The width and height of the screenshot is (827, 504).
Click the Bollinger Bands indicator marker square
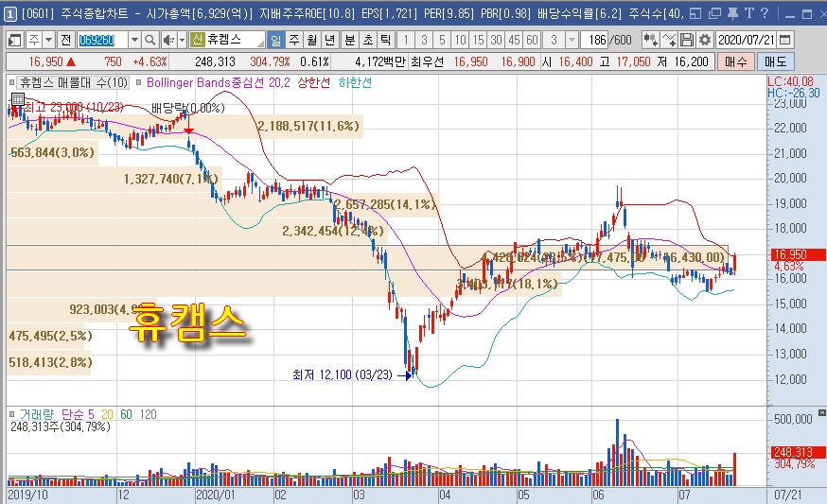point(139,83)
